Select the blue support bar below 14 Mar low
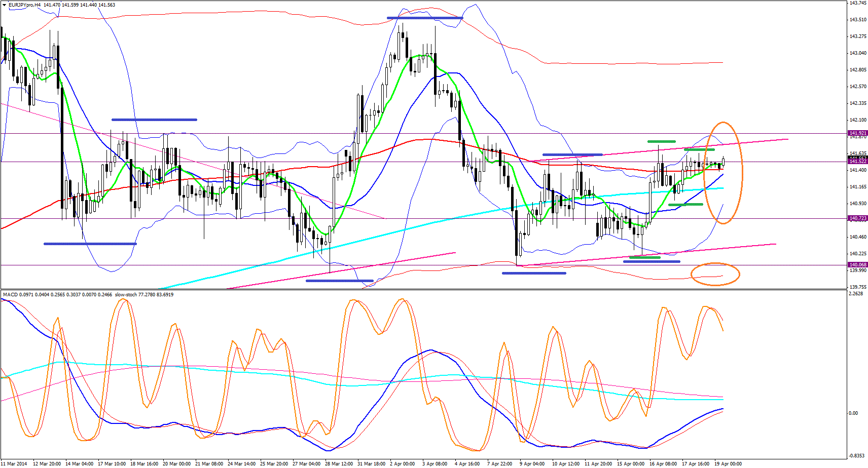Screen dimensions: 868x468 click(x=90, y=244)
